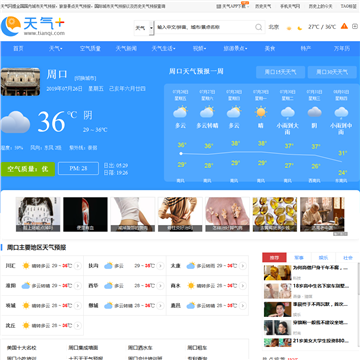360x360 pixels.
Task: Click the arrow icon in the 淮阳 row
Action: (78, 286)
